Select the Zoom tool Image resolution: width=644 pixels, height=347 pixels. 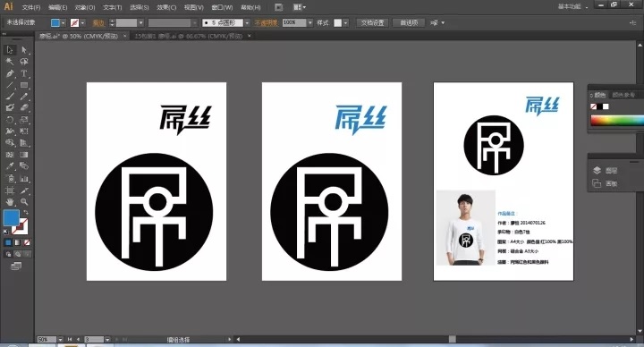(x=24, y=202)
